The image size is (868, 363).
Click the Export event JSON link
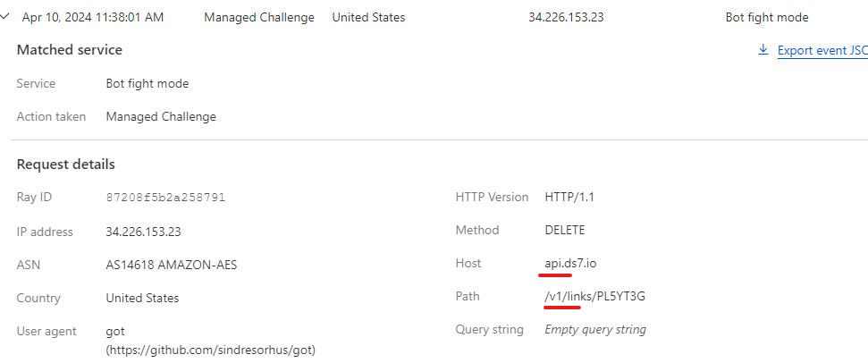point(822,50)
